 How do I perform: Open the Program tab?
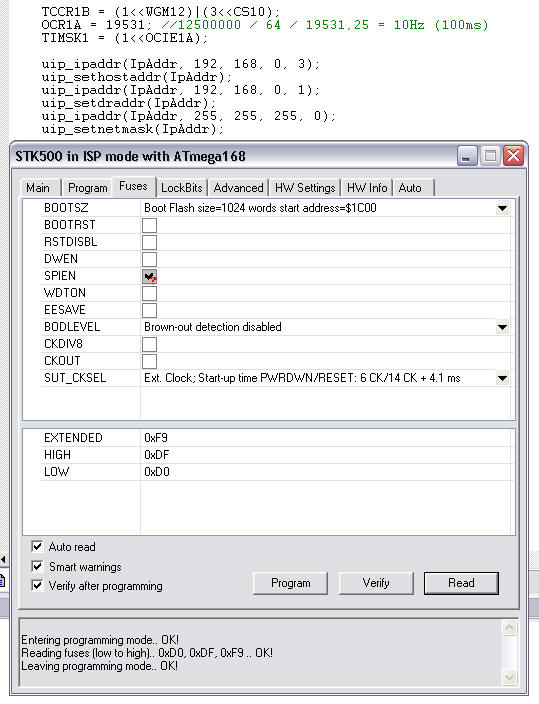[88, 188]
